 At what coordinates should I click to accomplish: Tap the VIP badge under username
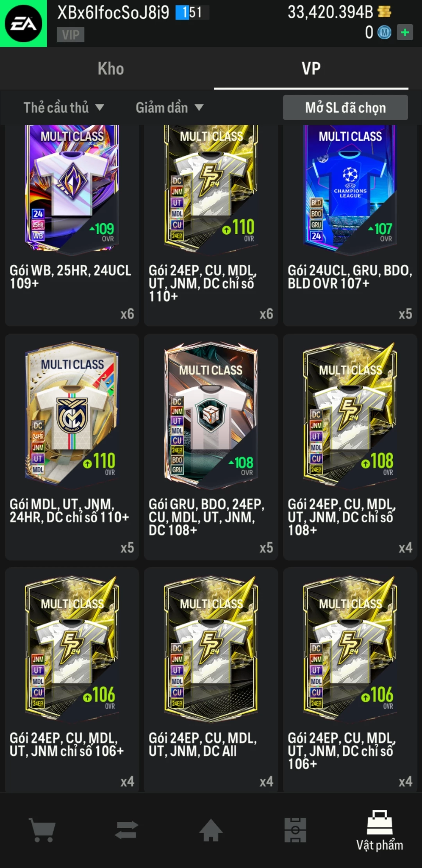point(71,35)
